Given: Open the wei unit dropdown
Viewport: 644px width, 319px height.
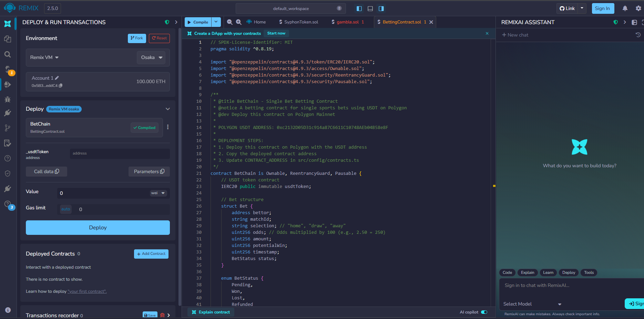Looking at the screenshot, I should tap(158, 193).
